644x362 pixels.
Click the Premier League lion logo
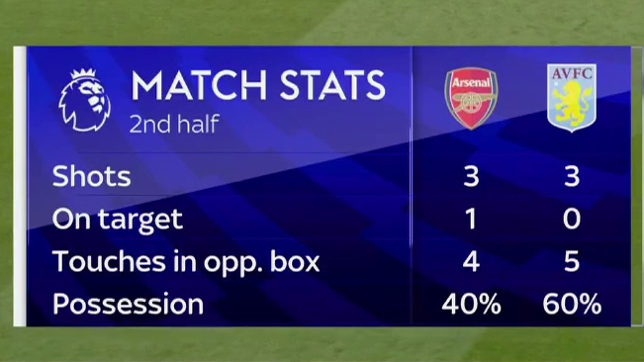point(85,100)
